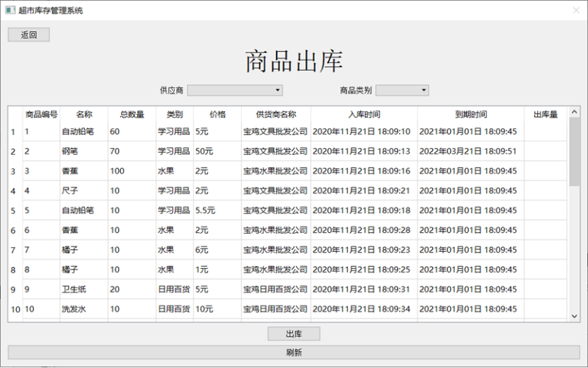Click the 入库时间 column header
This screenshot has width=588, height=368.
tap(364, 115)
